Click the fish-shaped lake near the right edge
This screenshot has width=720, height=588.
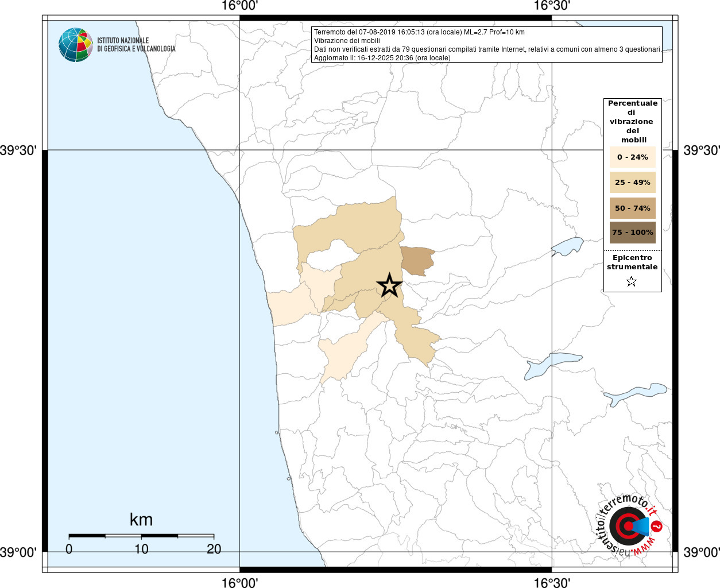(636, 394)
